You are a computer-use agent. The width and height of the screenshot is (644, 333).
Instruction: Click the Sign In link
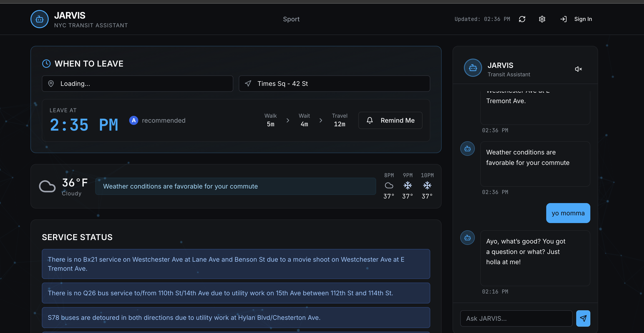click(583, 19)
